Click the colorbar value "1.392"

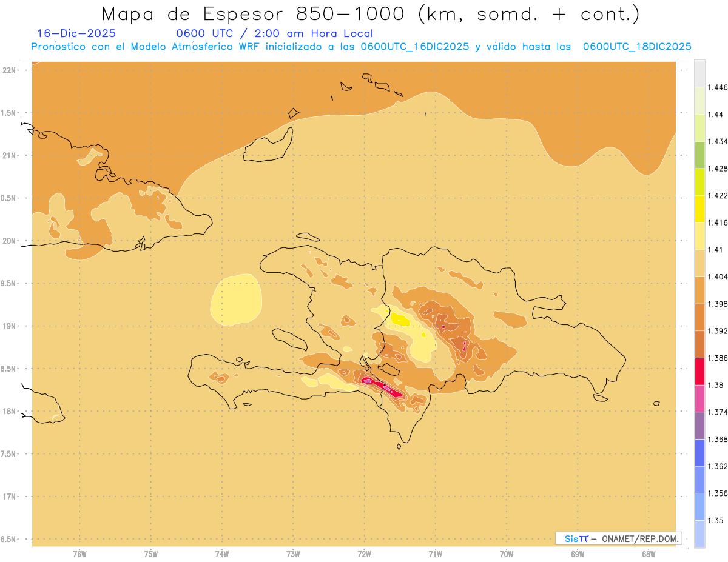[x=718, y=331]
